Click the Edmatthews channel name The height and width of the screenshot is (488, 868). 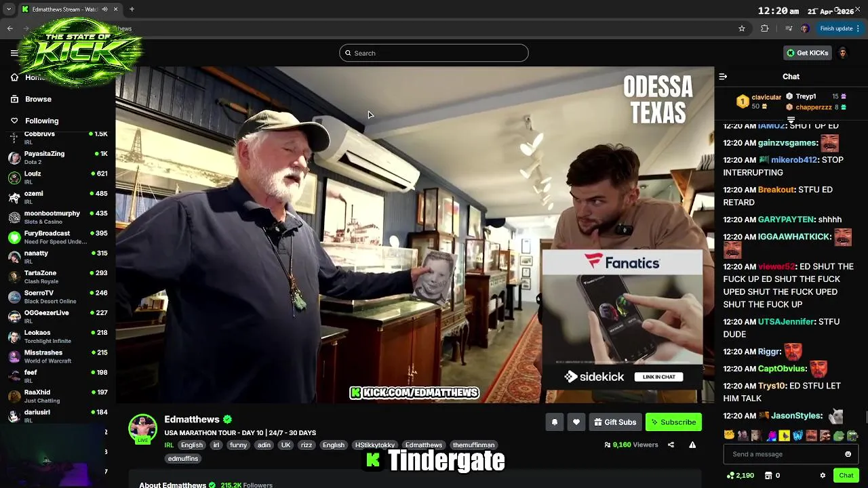tap(192, 420)
